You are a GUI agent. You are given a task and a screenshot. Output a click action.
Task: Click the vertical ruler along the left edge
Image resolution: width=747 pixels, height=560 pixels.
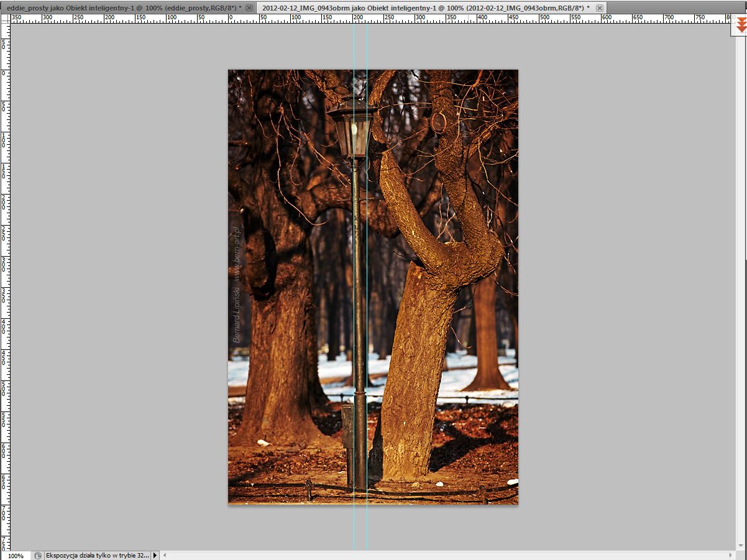coord(5,280)
